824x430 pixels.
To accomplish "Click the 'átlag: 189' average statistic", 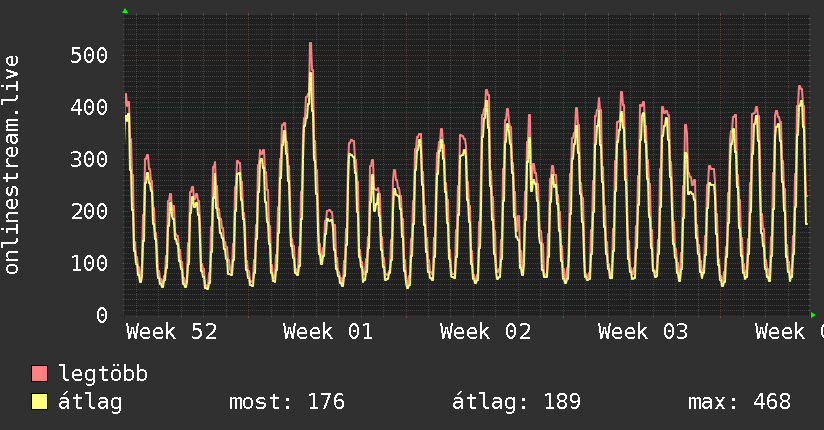I will pos(515,402).
